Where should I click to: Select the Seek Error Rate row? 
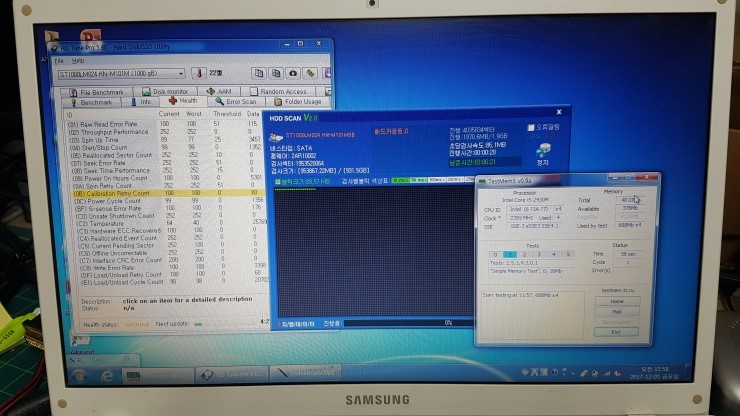(166, 163)
